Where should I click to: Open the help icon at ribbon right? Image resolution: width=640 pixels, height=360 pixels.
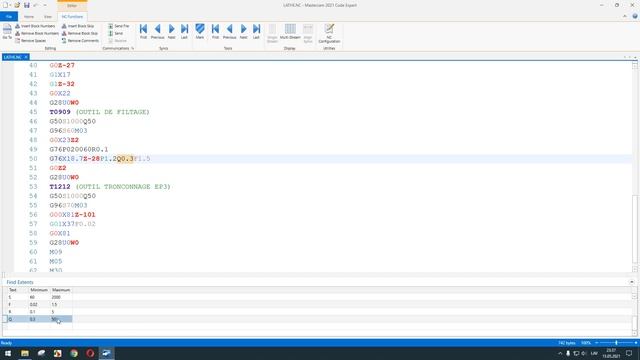[635, 16]
